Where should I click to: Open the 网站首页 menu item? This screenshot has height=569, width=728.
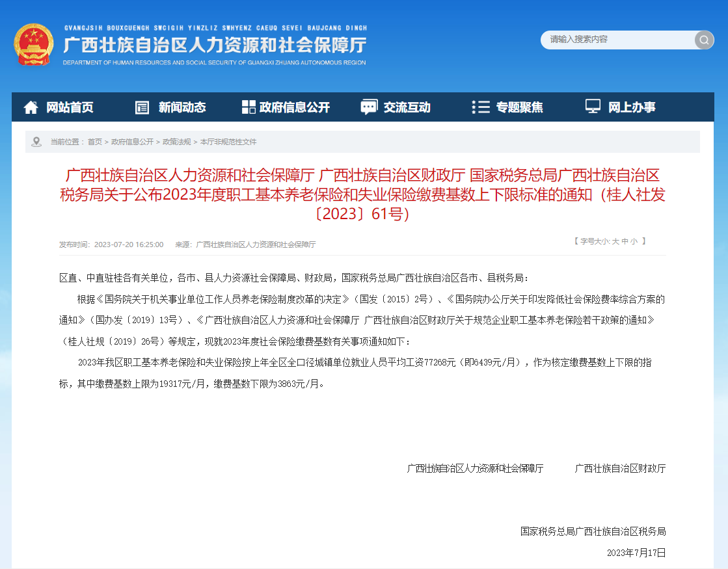(70, 107)
